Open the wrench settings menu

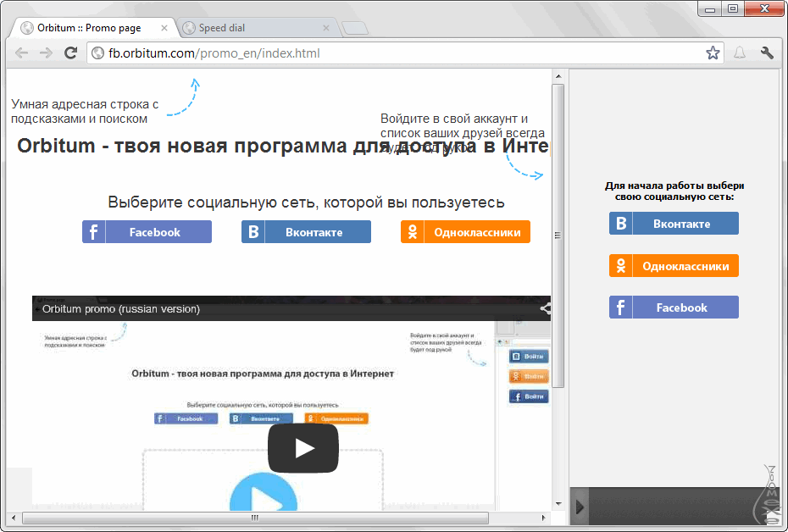(x=767, y=53)
